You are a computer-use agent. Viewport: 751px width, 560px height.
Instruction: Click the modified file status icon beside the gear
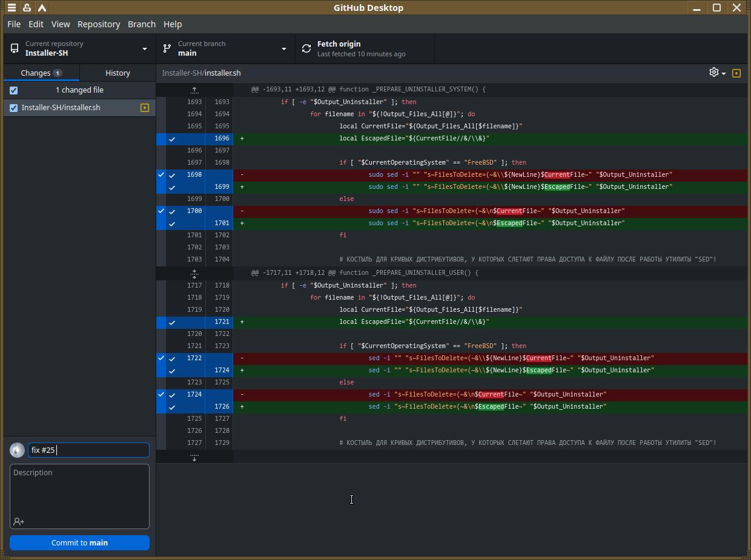pos(736,73)
